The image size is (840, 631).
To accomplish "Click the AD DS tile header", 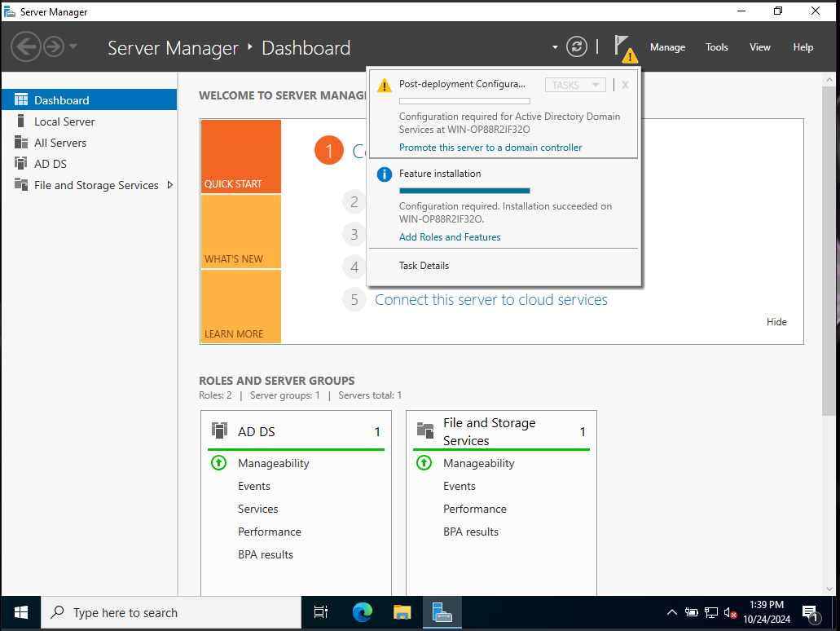I will [x=296, y=431].
